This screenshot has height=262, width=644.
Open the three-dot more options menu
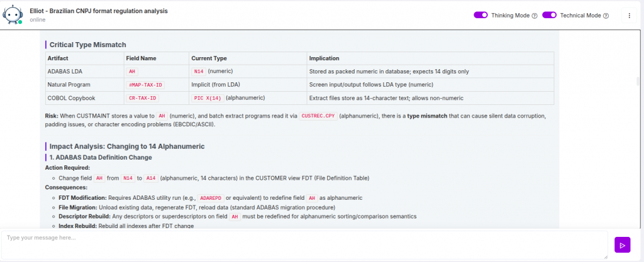(629, 16)
